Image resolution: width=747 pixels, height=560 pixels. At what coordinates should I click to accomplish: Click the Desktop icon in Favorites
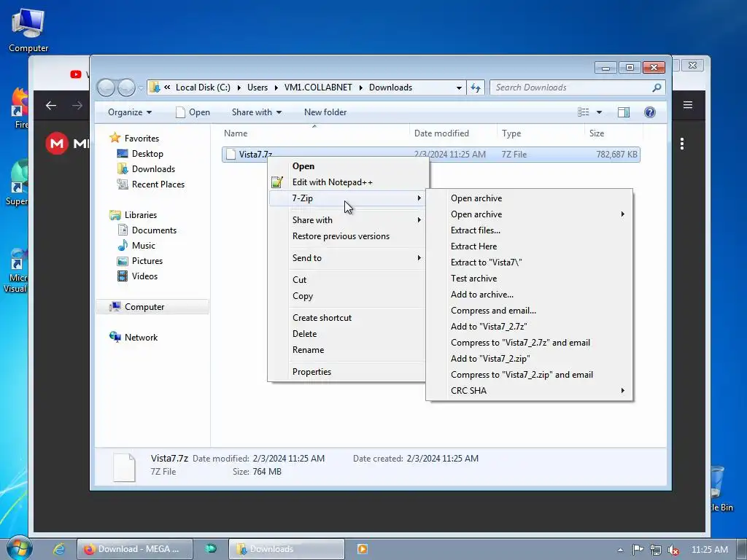click(x=123, y=153)
